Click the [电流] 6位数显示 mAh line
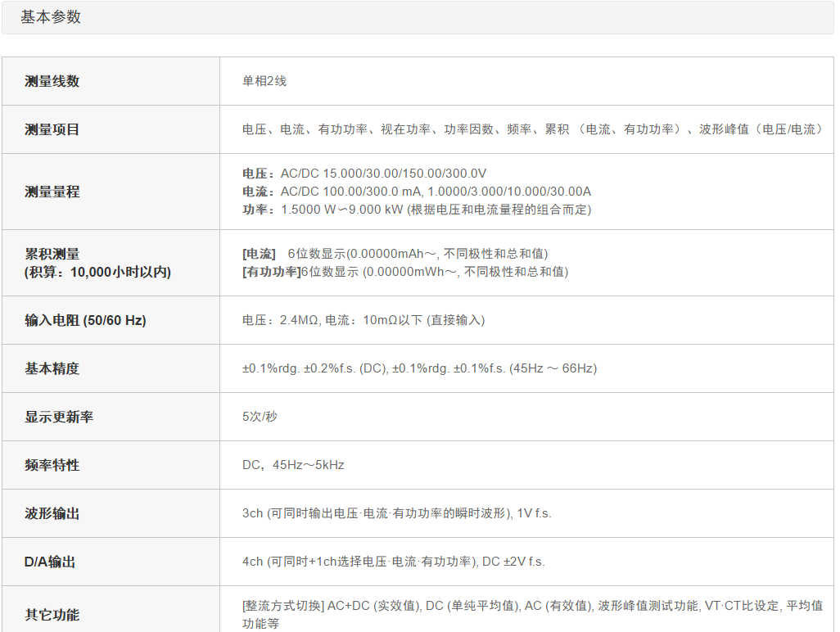This screenshot has height=632, width=840. pyautogui.click(x=395, y=254)
